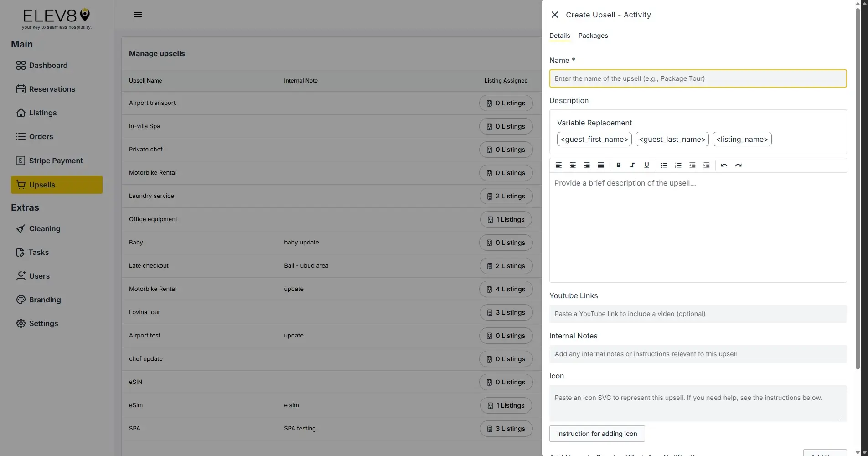Open the Branding section

click(45, 300)
